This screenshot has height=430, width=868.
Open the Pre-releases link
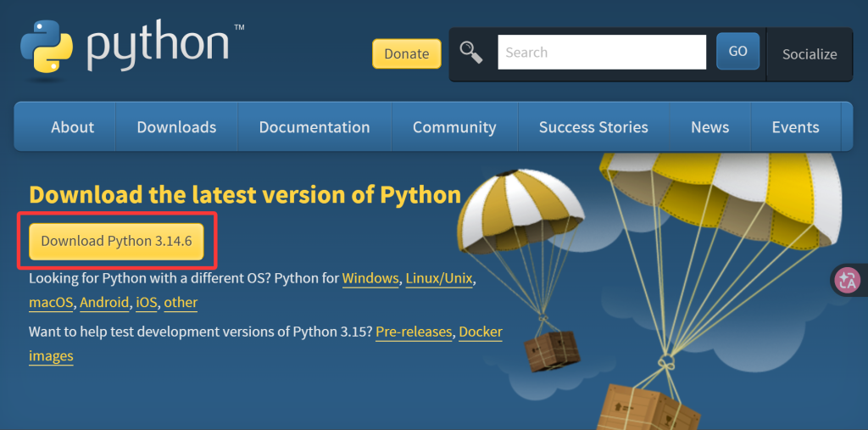pyautogui.click(x=414, y=332)
